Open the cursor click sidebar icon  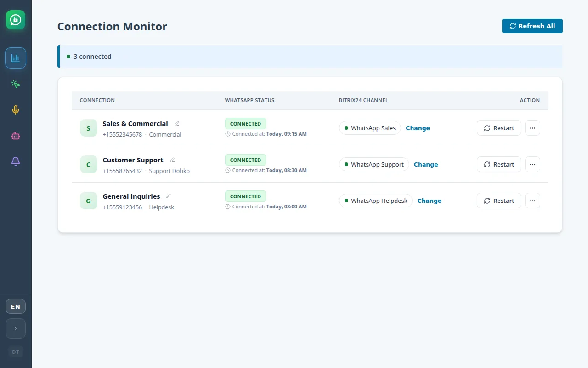click(16, 84)
